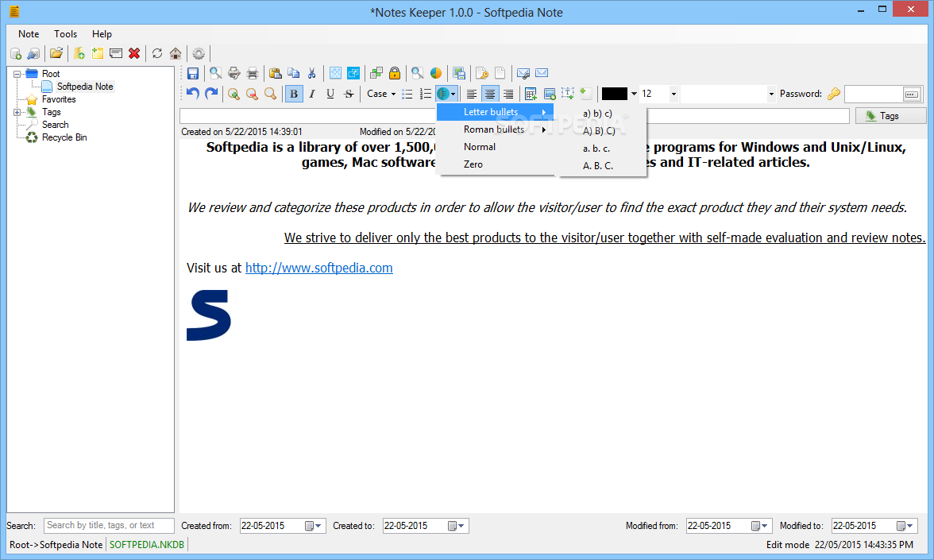Open settings via the gear icon
The height and width of the screenshot is (560, 934).
(x=199, y=54)
